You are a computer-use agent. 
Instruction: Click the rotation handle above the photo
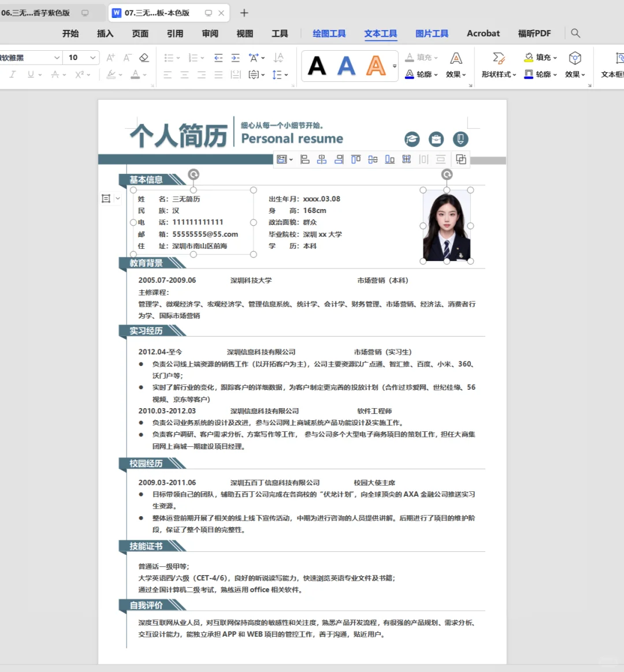(x=447, y=174)
